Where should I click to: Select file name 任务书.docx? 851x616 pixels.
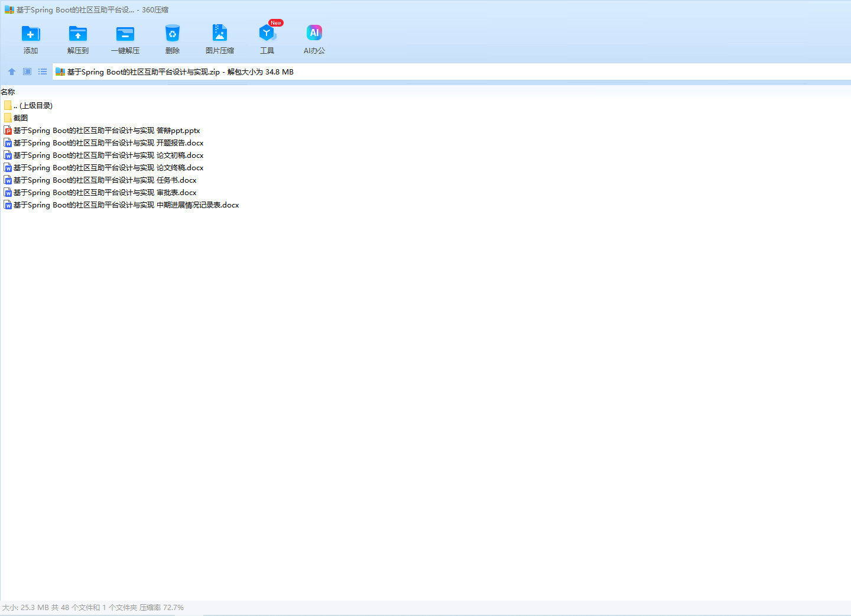(x=105, y=180)
